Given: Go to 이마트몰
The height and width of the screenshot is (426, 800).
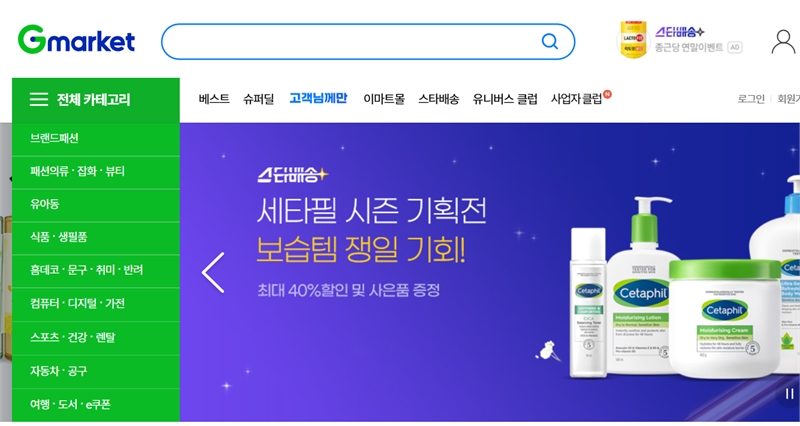Looking at the screenshot, I should [x=384, y=99].
